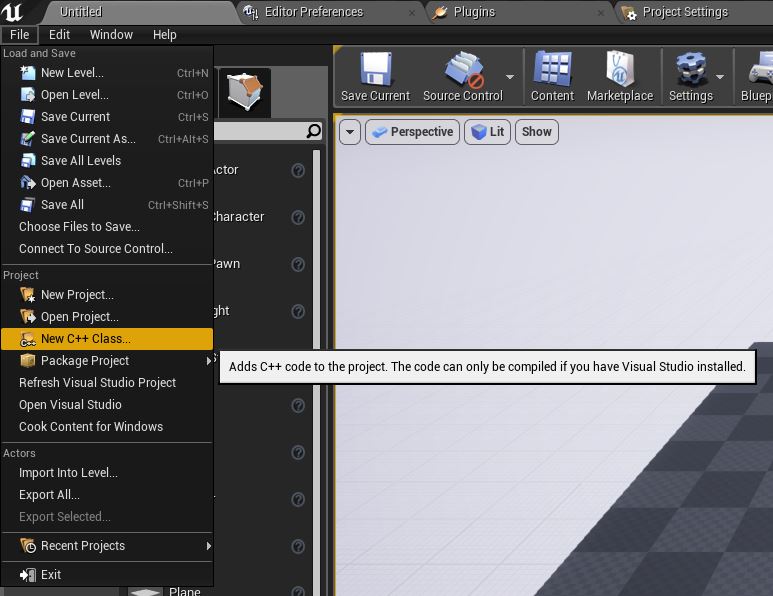Viewport: 773px width, 596px height.
Task: Open help icon next to Light entry
Action: 298,312
